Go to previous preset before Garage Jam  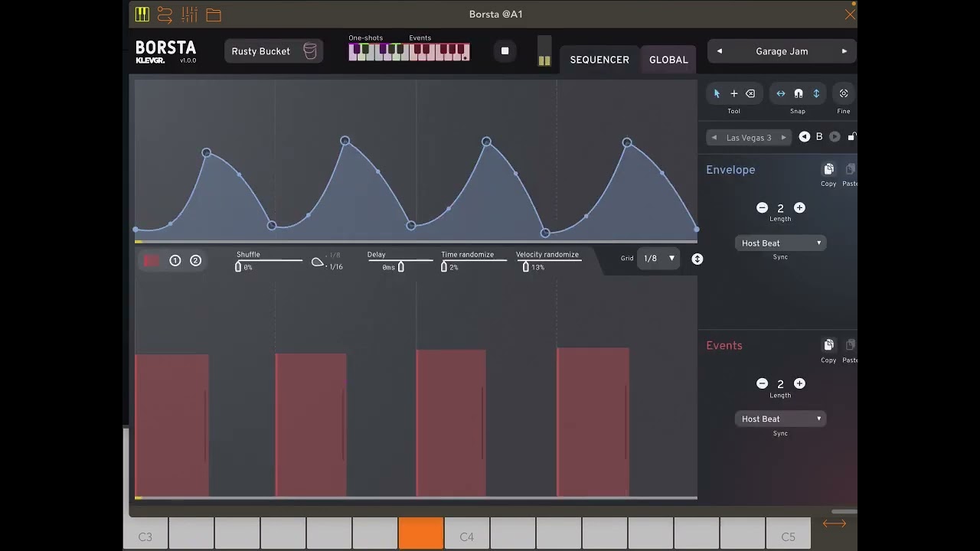(719, 51)
